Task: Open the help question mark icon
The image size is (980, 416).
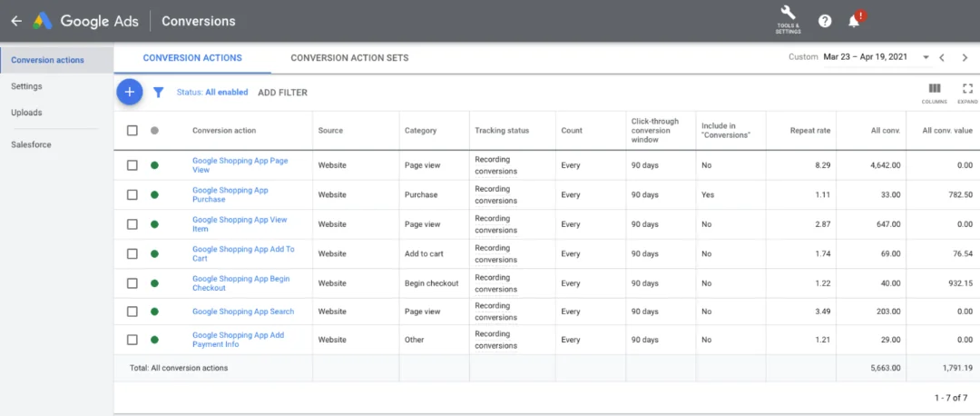Action: [825, 21]
